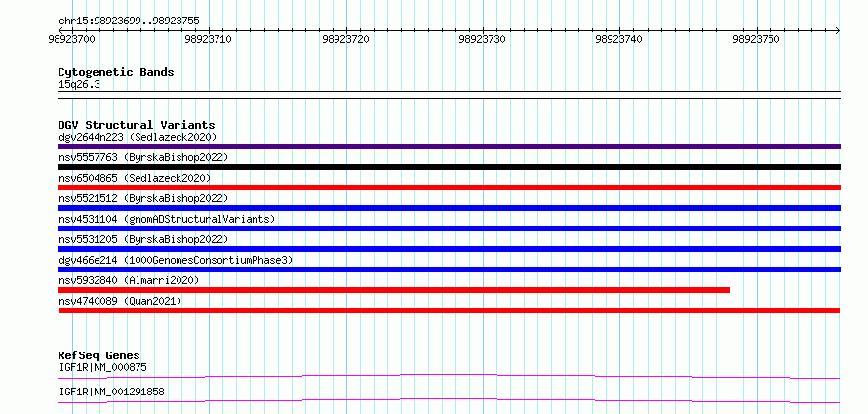The width and height of the screenshot is (868, 414).
Task: Click the red nsv6504865 variant bar
Action: pyautogui.click(x=449, y=187)
